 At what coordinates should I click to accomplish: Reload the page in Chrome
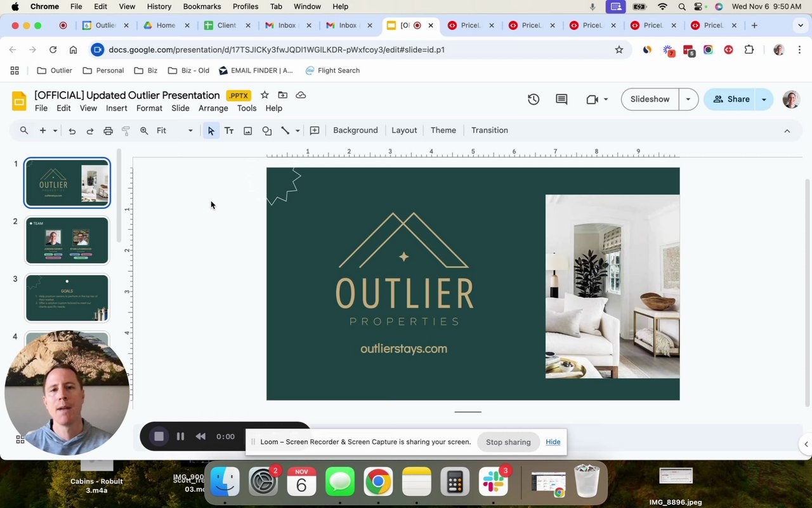(x=53, y=50)
